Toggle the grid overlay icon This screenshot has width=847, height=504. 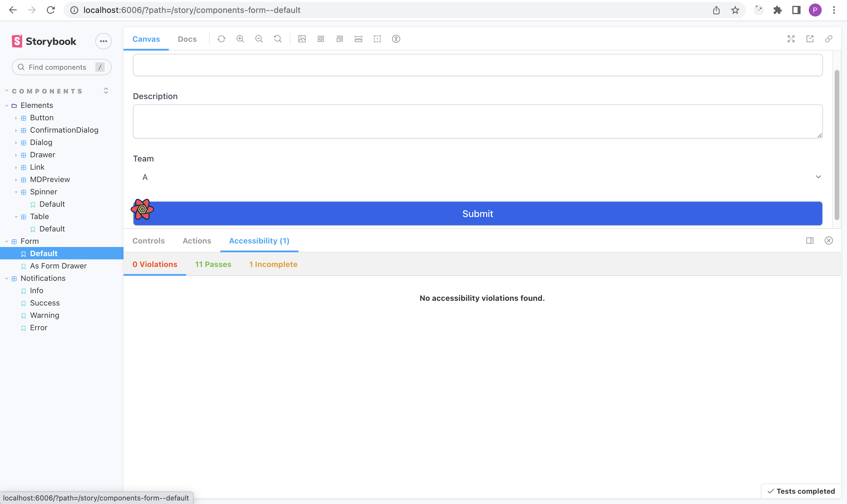(x=321, y=39)
